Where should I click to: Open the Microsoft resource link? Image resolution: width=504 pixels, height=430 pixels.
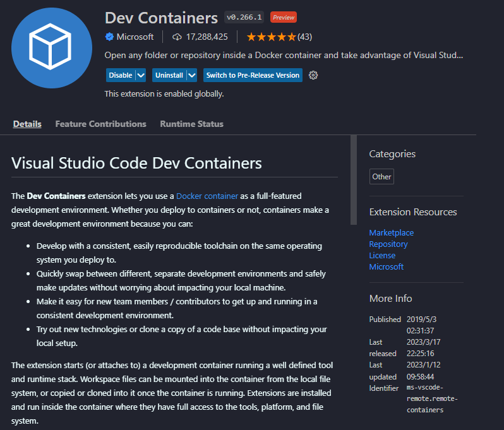point(386,266)
